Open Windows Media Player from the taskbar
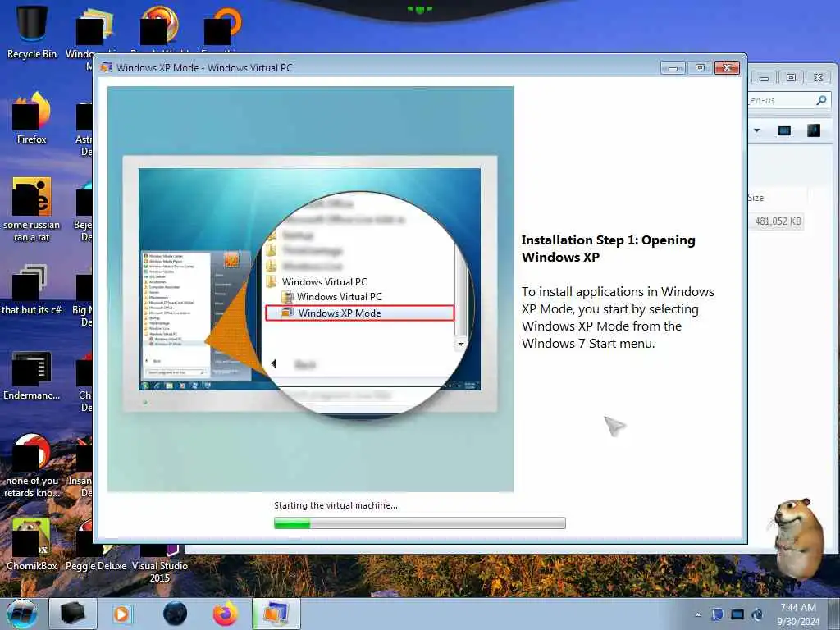840x630 pixels. pyautogui.click(x=121, y=614)
